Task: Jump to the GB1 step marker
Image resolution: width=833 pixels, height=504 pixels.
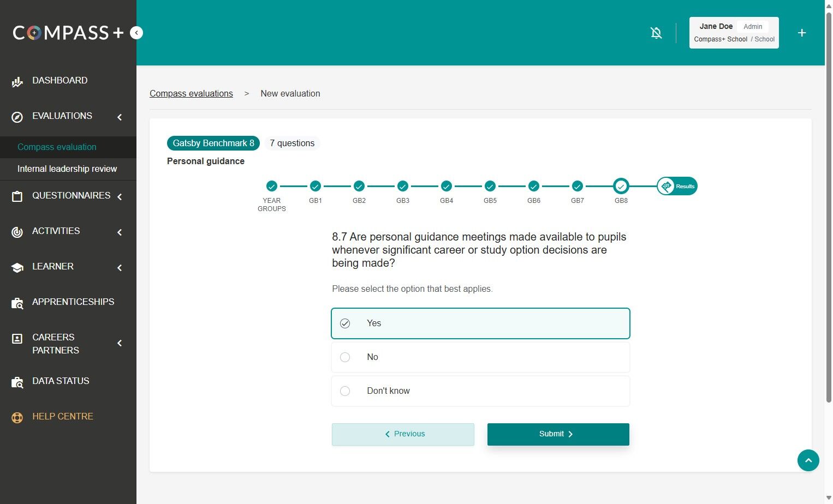Action: point(316,186)
